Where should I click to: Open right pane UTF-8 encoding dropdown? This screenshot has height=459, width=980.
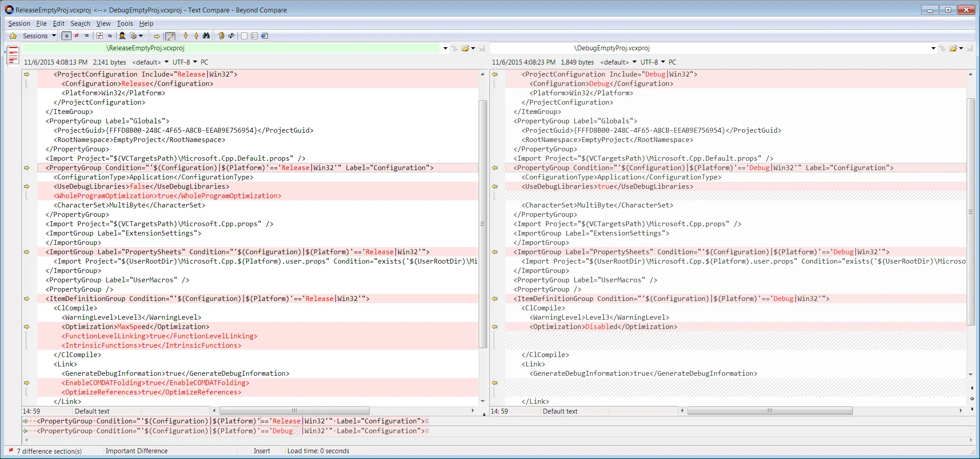coord(653,62)
